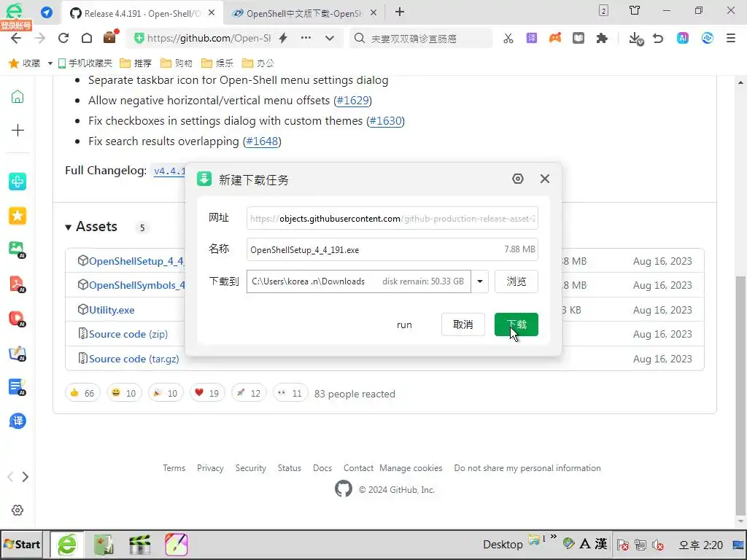Image resolution: width=747 pixels, height=560 pixels.
Task: Open the sidebar blue translate (译) icon
Action: (18, 421)
